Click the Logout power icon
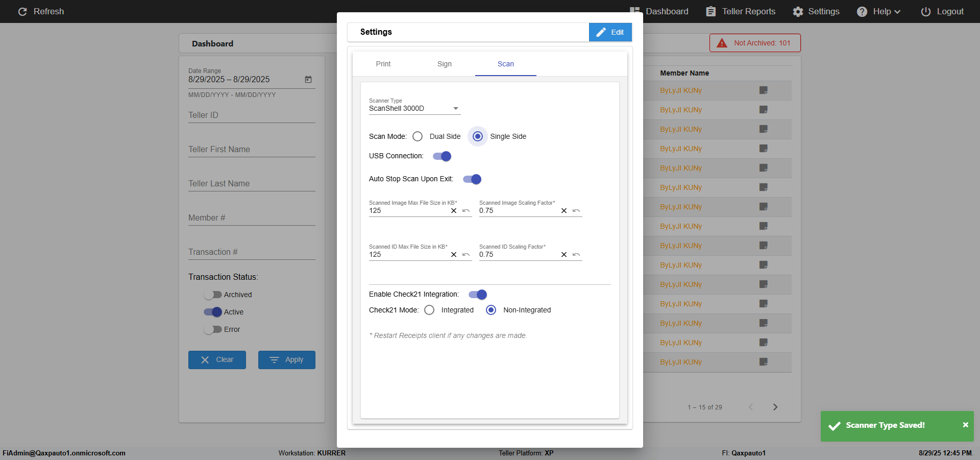Viewport: 980px width, 460px height. coord(925,11)
